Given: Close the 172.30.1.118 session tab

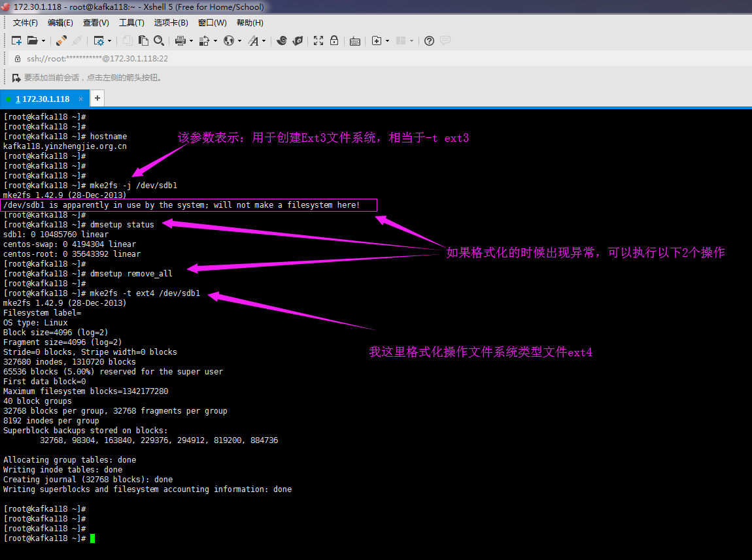Looking at the screenshot, I should (x=80, y=99).
